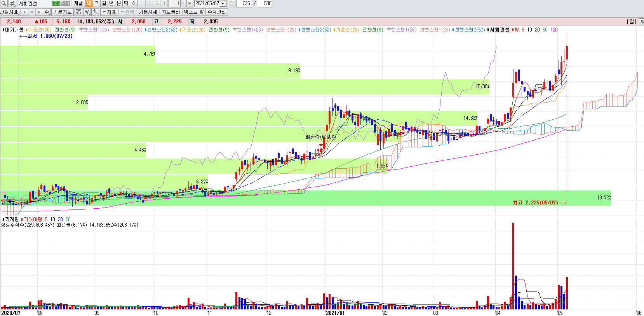Click the 9.19% volume profile label

tap(294, 71)
